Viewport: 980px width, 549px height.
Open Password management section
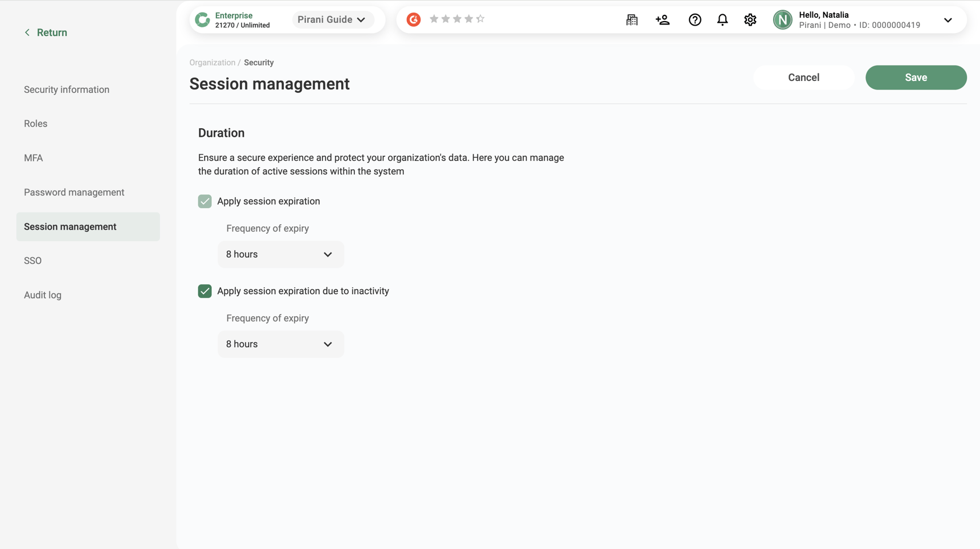[74, 192]
